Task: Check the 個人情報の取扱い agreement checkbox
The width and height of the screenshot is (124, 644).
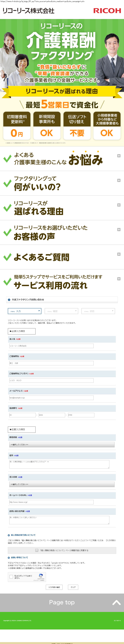Action: click(x=37, y=550)
